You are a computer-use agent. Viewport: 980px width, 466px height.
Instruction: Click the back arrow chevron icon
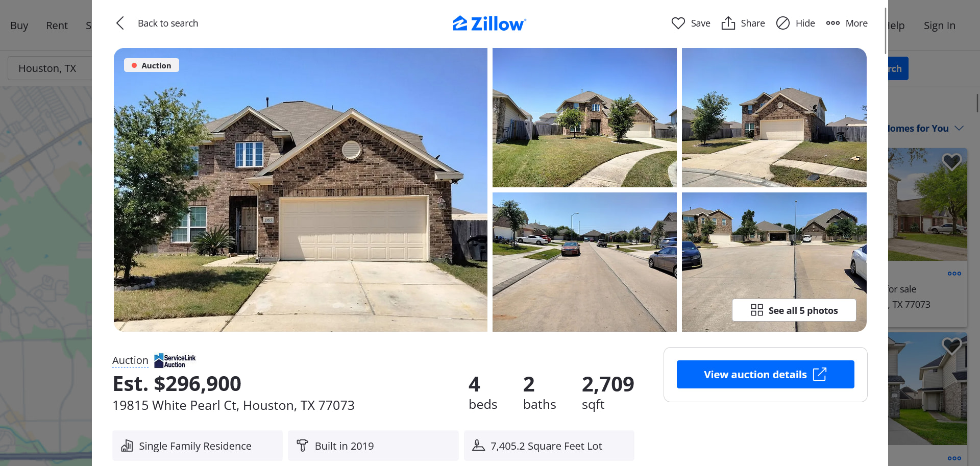tap(120, 23)
